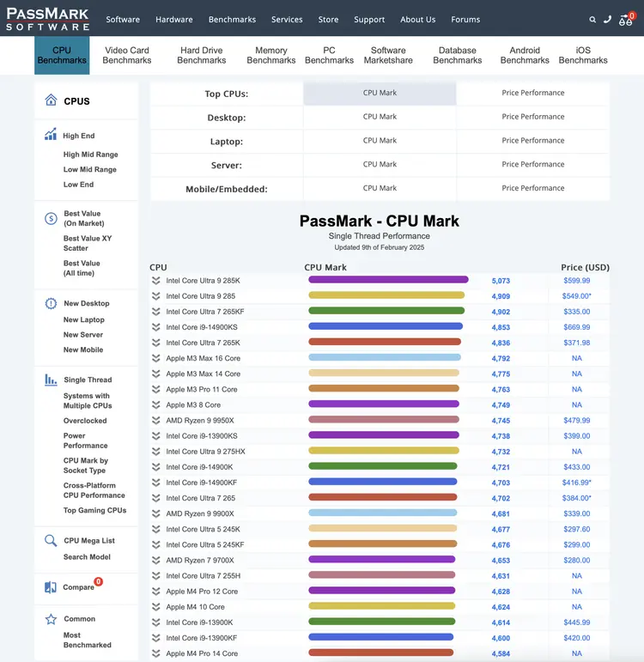
Task: Open the Intel Core i9-14900KS link
Action: click(x=202, y=327)
